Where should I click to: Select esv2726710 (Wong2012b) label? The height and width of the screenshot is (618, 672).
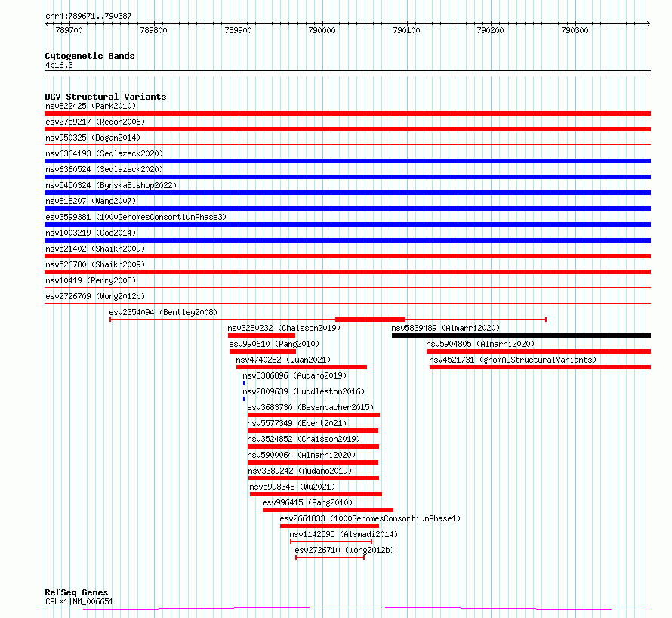click(x=344, y=550)
